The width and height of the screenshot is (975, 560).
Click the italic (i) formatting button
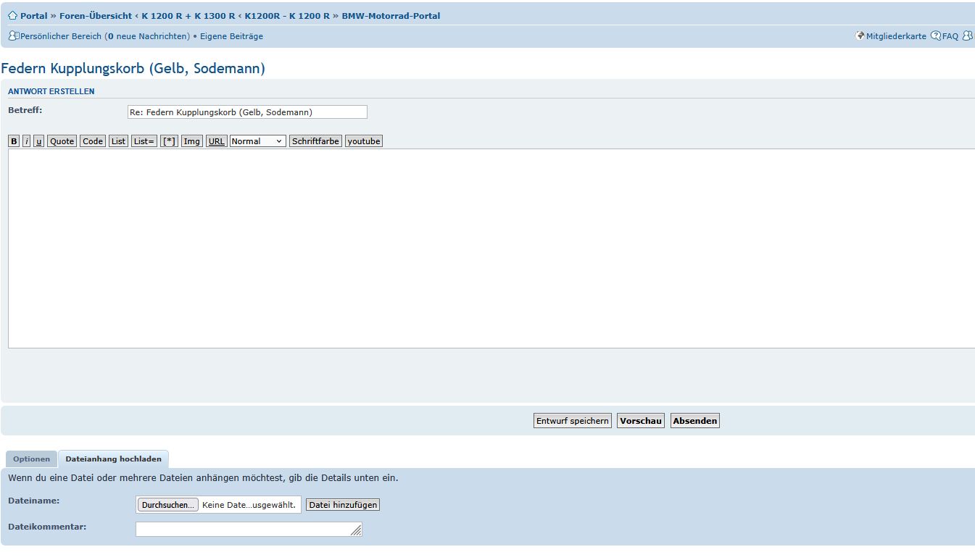tap(27, 141)
